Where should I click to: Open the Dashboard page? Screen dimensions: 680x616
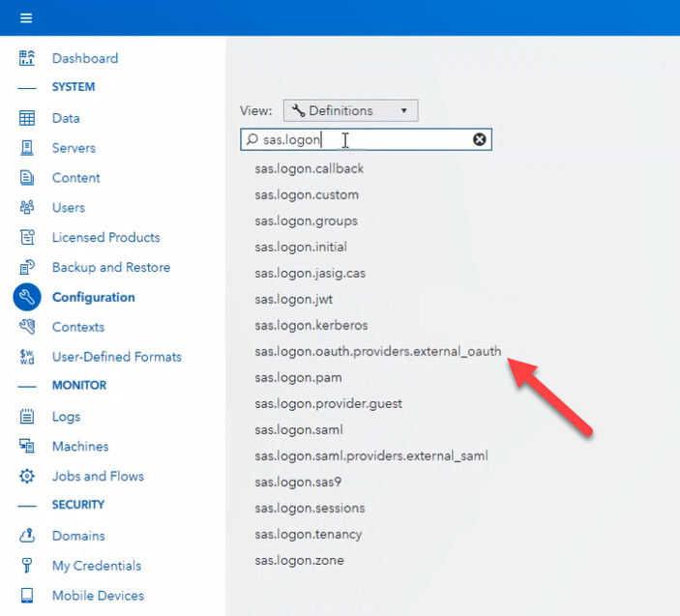click(85, 58)
